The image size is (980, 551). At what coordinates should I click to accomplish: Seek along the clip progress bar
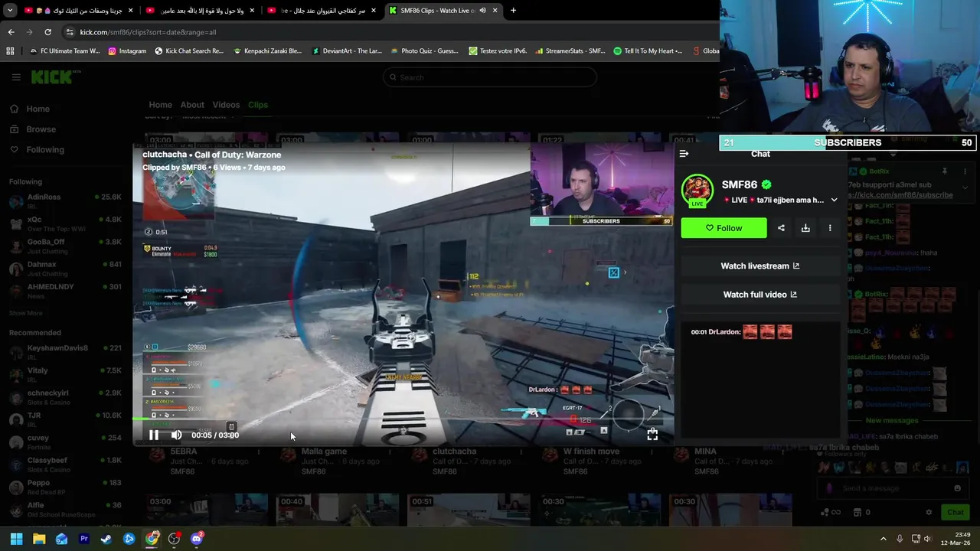click(x=403, y=419)
